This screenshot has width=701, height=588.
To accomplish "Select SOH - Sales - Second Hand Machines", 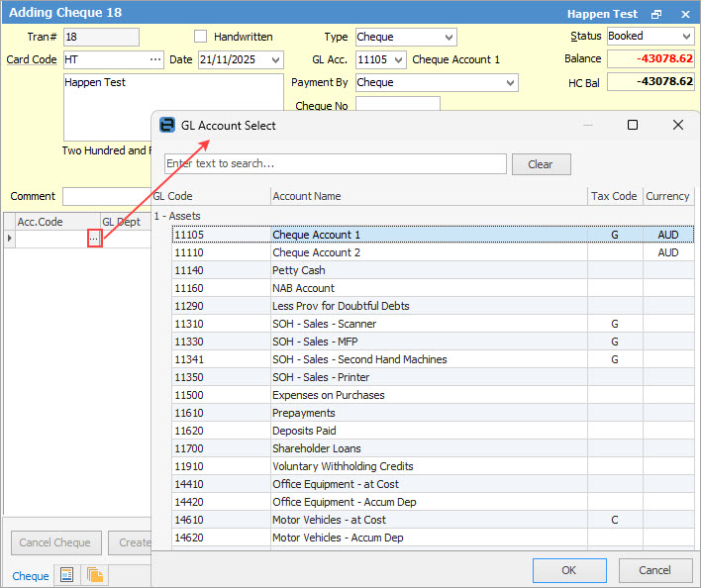I will pos(433,360).
